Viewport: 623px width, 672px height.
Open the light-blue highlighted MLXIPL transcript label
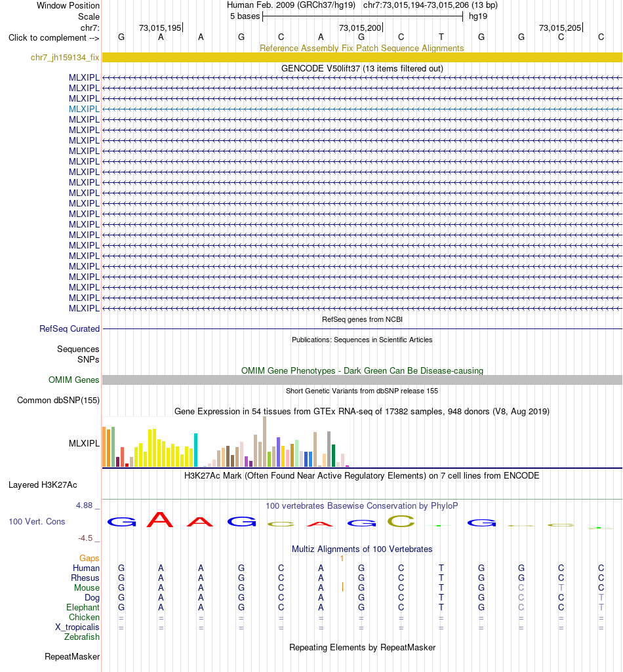[x=84, y=109]
